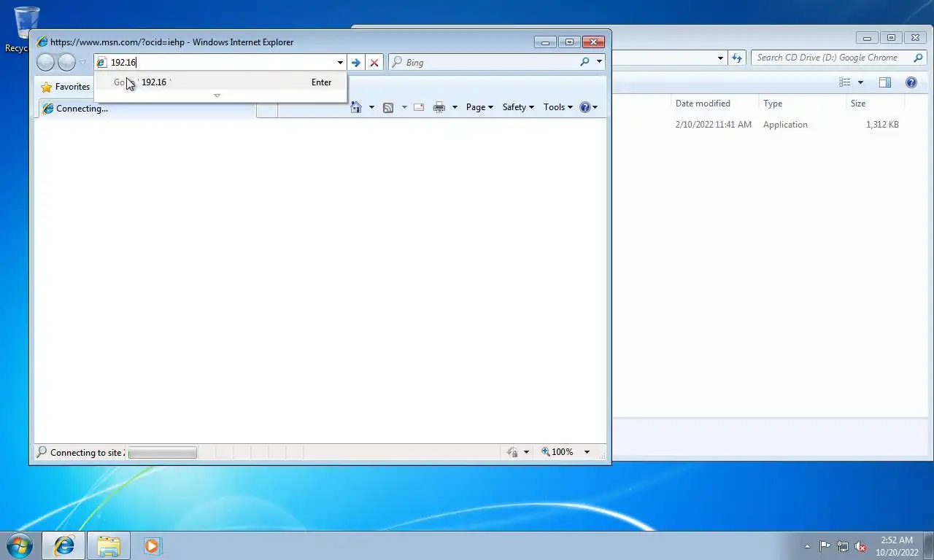This screenshot has height=560, width=934.
Task: Open the Feeds dropdown arrow
Action: point(404,107)
